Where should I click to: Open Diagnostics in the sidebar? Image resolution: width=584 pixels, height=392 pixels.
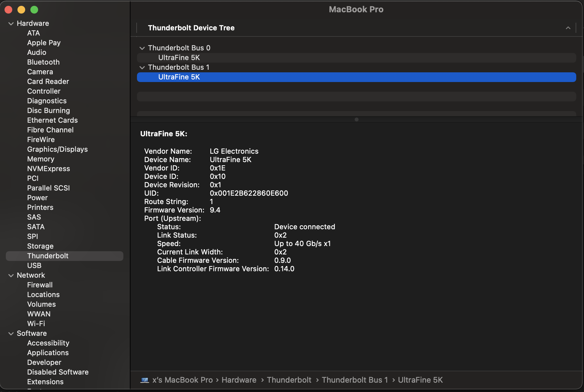click(47, 101)
